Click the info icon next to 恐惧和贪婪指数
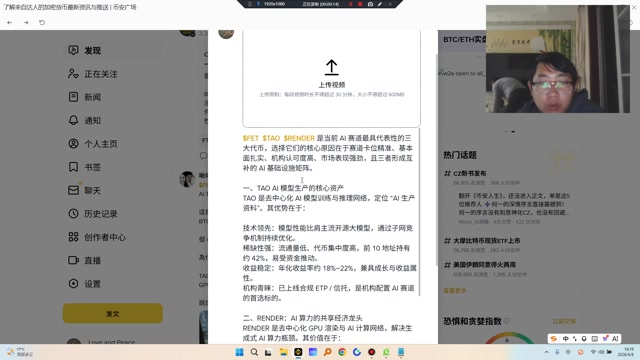This screenshot has height=360, width=640. click(507, 321)
